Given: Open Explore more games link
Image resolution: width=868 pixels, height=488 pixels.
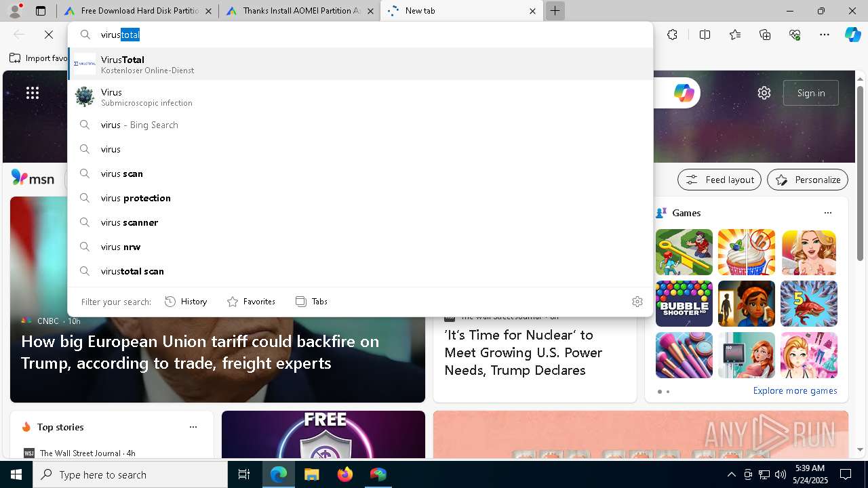Looking at the screenshot, I should (795, 390).
